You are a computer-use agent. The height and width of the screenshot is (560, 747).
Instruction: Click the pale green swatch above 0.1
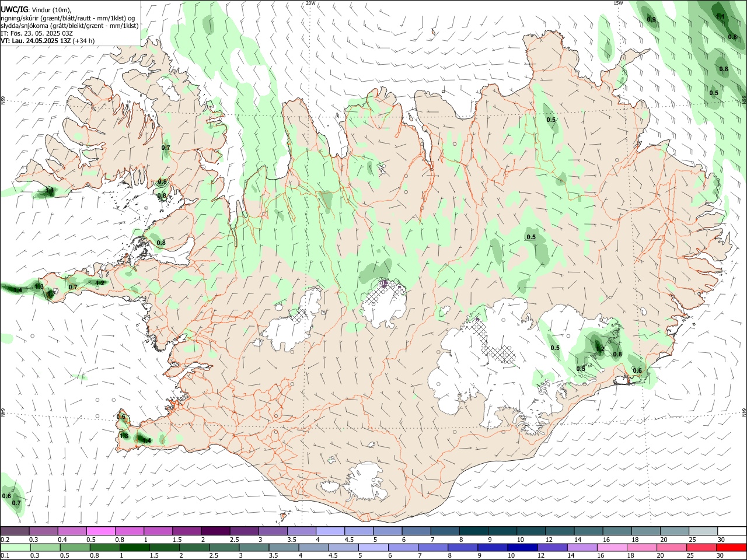tap(15, 547)
